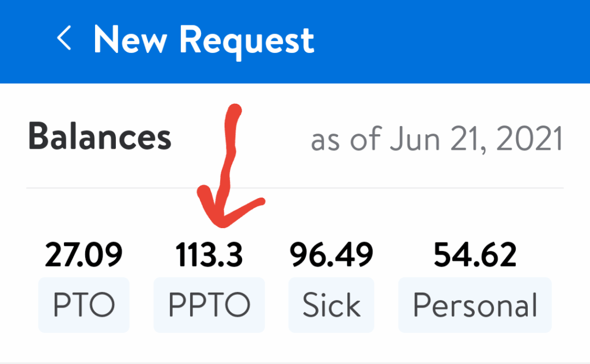The width and height of the screenshot is (590, 364).
Task: Click the 113.3 PPTO balance value
Action: 209,256
